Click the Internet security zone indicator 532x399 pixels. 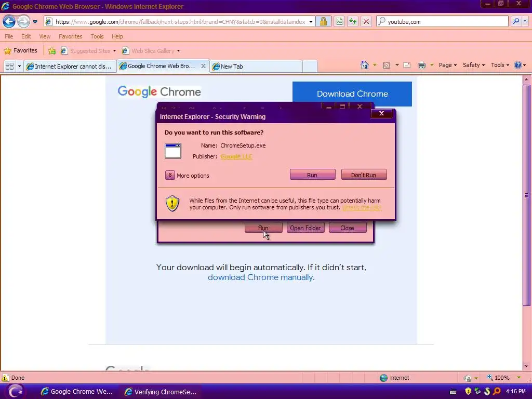click(395, 378)
